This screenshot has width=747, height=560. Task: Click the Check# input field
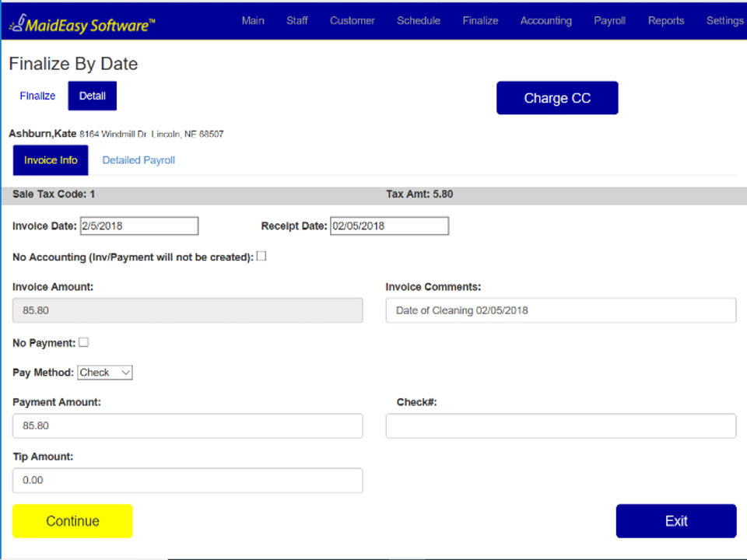coord(561,425)
